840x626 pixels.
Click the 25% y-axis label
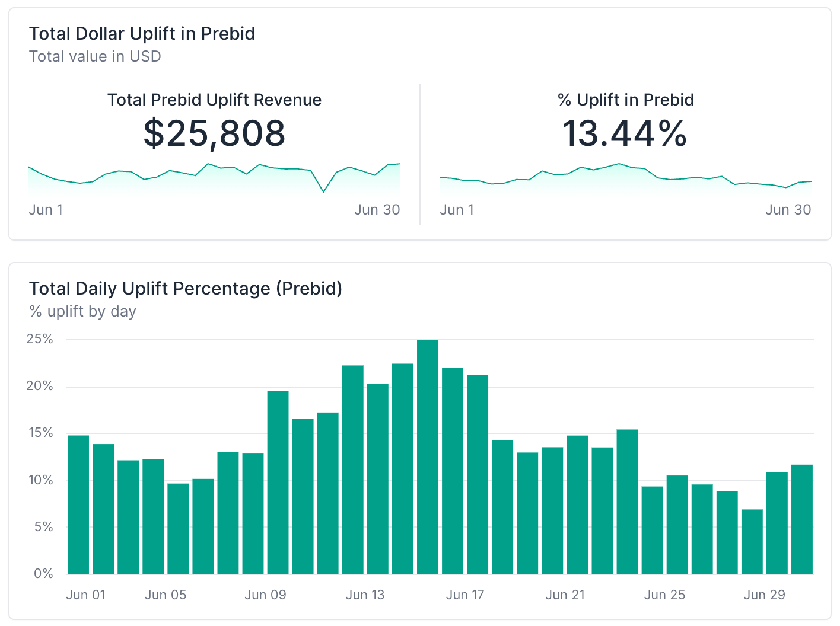40,339
